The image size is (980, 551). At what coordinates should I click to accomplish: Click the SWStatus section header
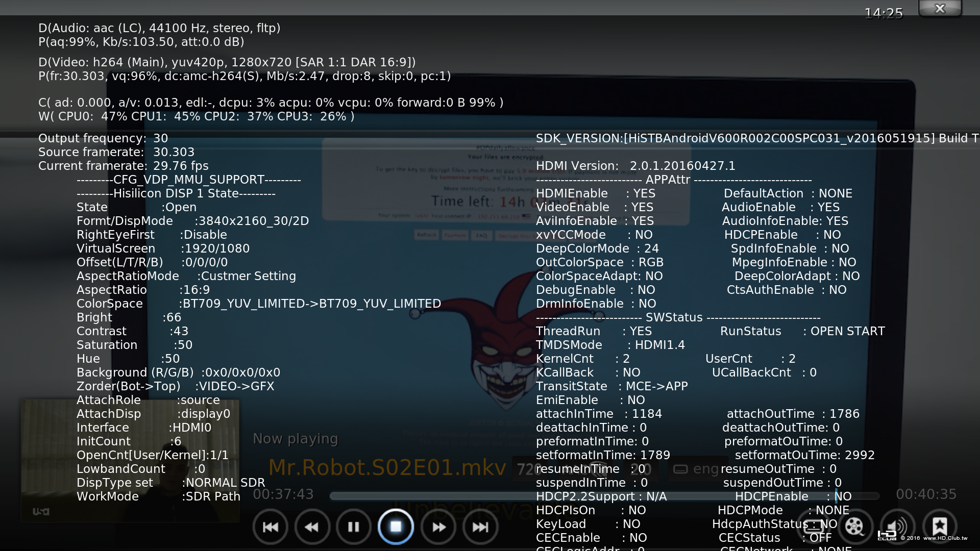[x=678, y=317]
